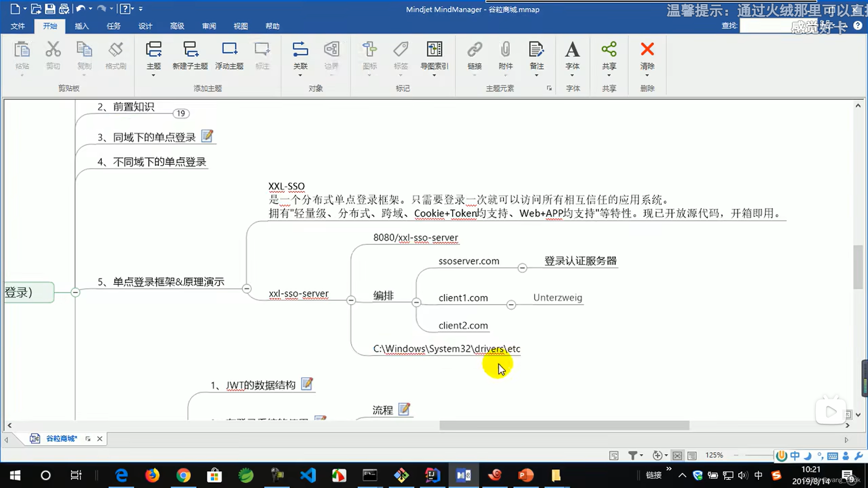Switch to the 插入 (Insert) tab
868x488 pixels.
point(81,26)
